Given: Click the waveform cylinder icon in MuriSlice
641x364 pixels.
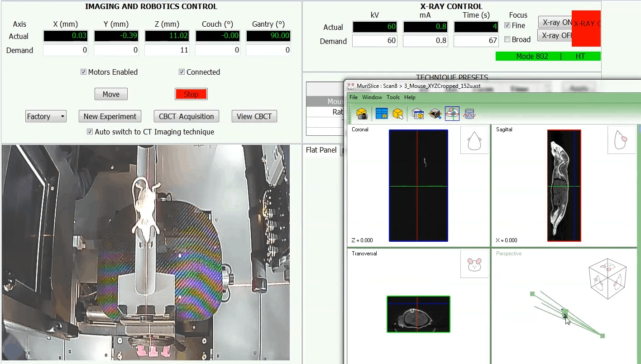Looking at the screenshot, I should coord(469,114).
